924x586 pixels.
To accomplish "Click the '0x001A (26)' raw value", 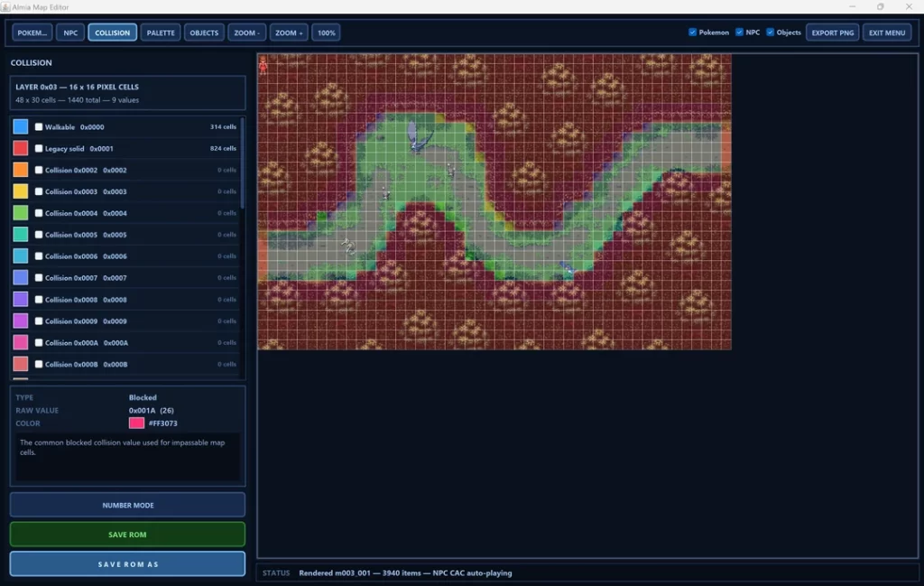I will (x=152, y=410).
